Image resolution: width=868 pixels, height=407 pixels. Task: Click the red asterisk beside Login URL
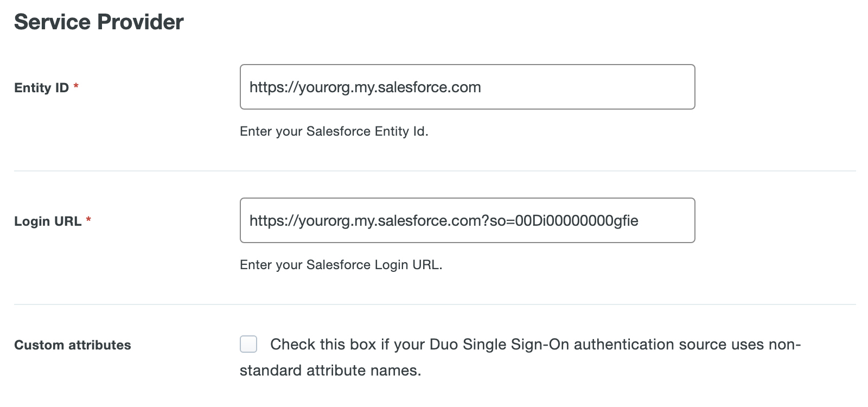pyautogui.click(x=90, y=219)
